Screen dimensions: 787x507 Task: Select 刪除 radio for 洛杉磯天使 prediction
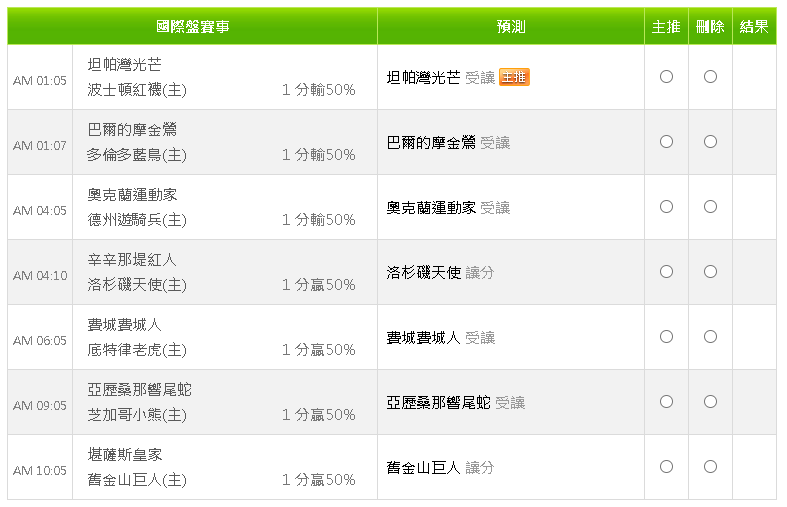click(x=710, y=272)
